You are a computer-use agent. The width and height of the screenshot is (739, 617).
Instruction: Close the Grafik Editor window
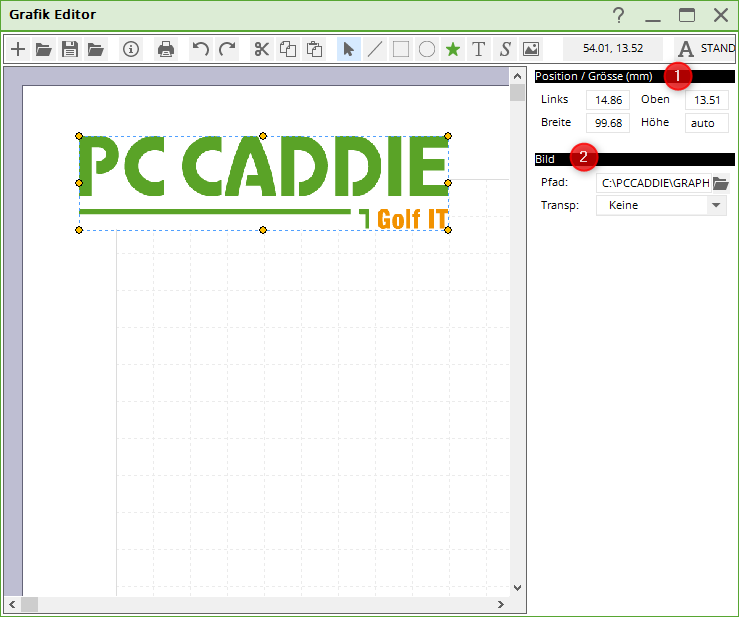tap(721, 15)
